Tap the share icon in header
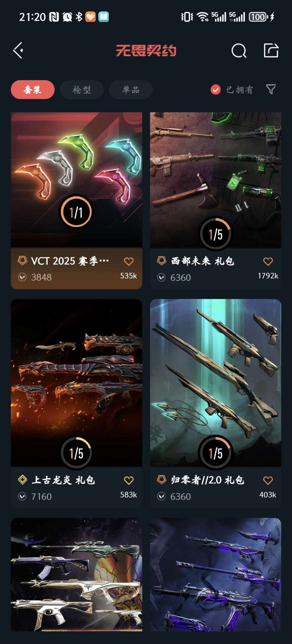The height and width of the screenshot is (644, 292). coord(271,50)
